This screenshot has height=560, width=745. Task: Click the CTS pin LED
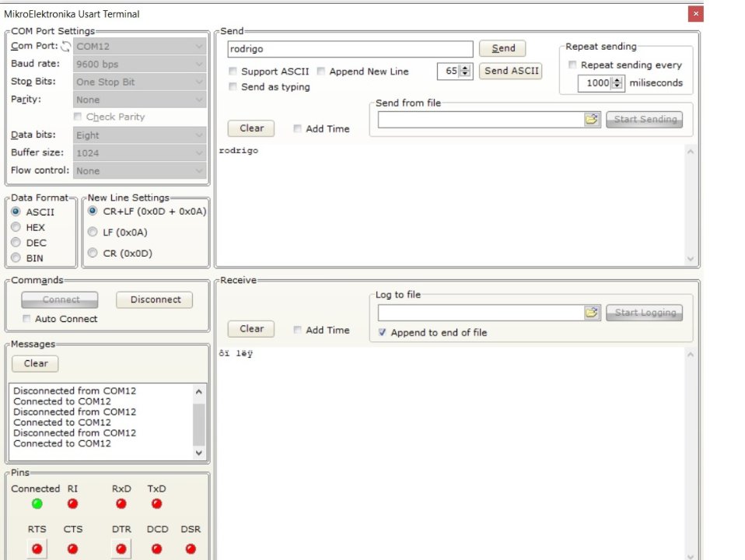72,549
